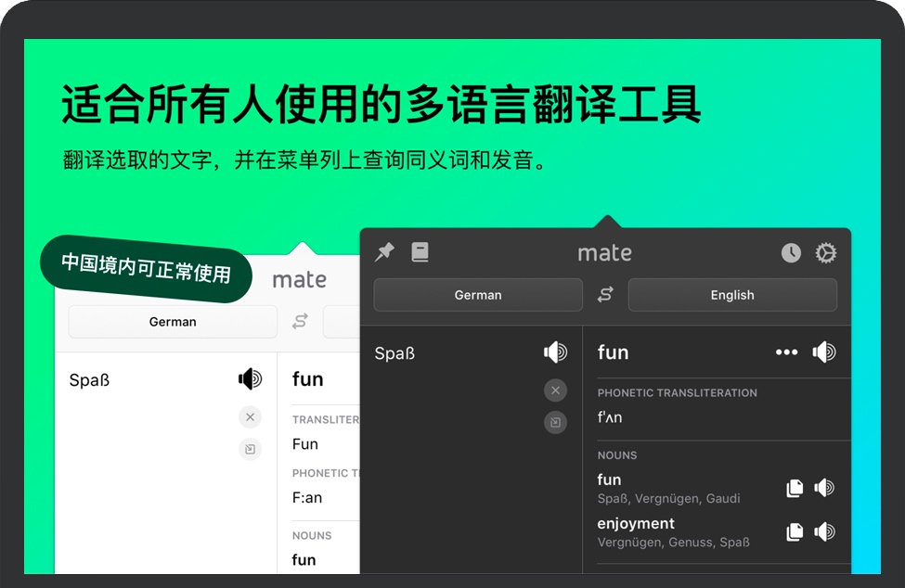Copy the noun fun translation
Viewport: 905px width, 588px height.
(x=795, y=488)
